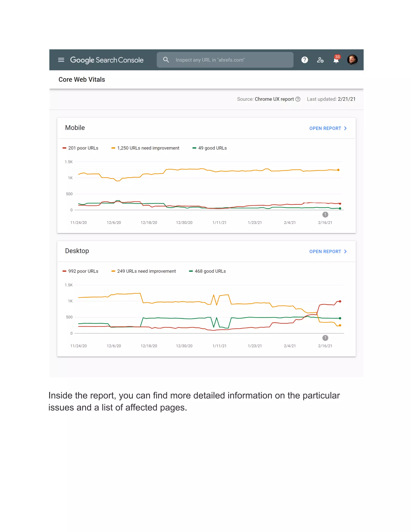
Task: Expand Desktop report chevron arrow
Action: tap(345, 252)
